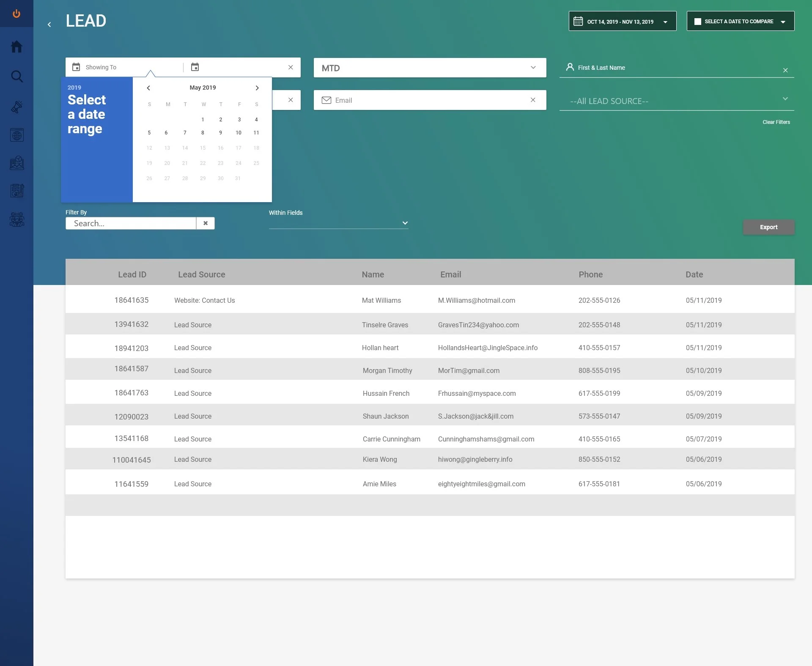Viewport: 812px width, 666px height.
Task: Open the people group sidebar icon
Action: coord(16,219)
